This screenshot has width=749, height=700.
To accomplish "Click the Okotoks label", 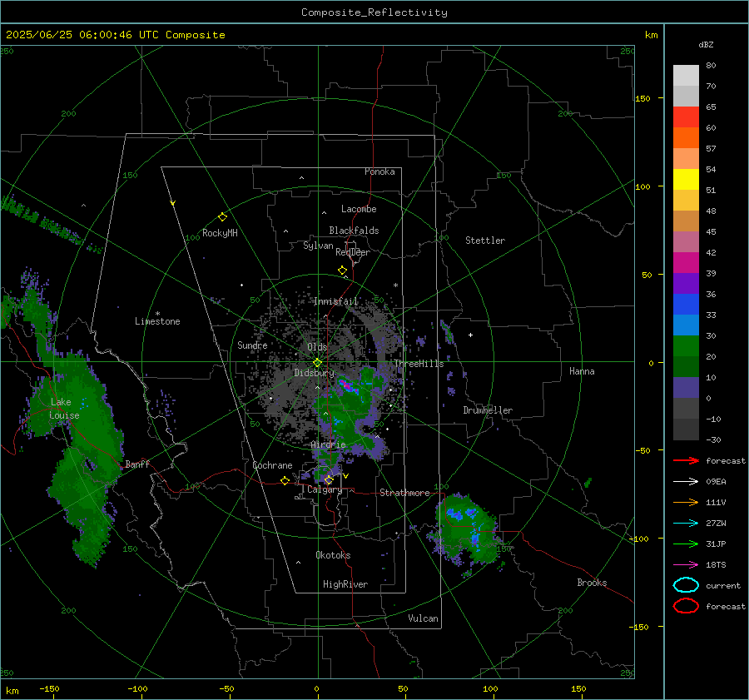I will tap(333, 555).
